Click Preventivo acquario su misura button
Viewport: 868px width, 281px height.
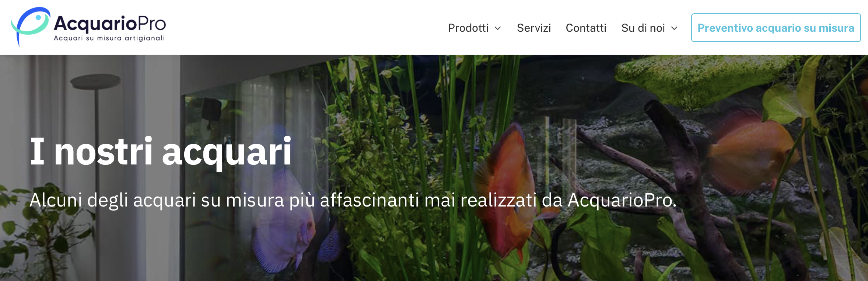776,28
